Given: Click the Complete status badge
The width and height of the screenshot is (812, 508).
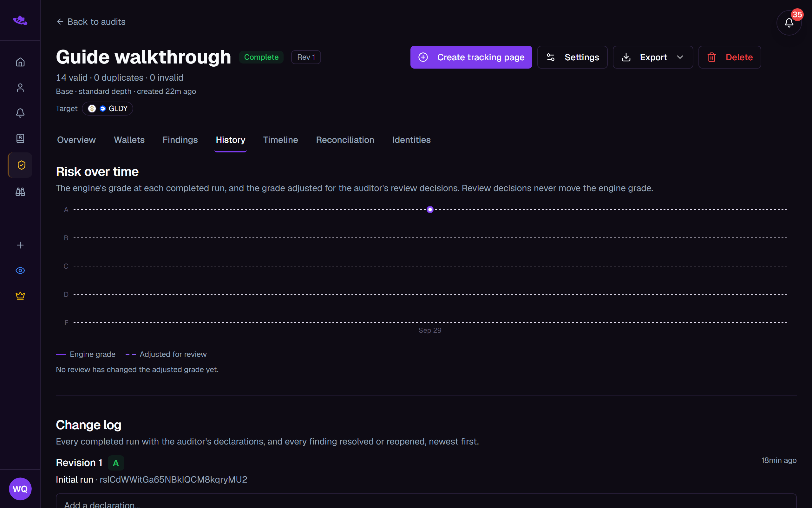Looking at the screenshot, I should 261,57.
